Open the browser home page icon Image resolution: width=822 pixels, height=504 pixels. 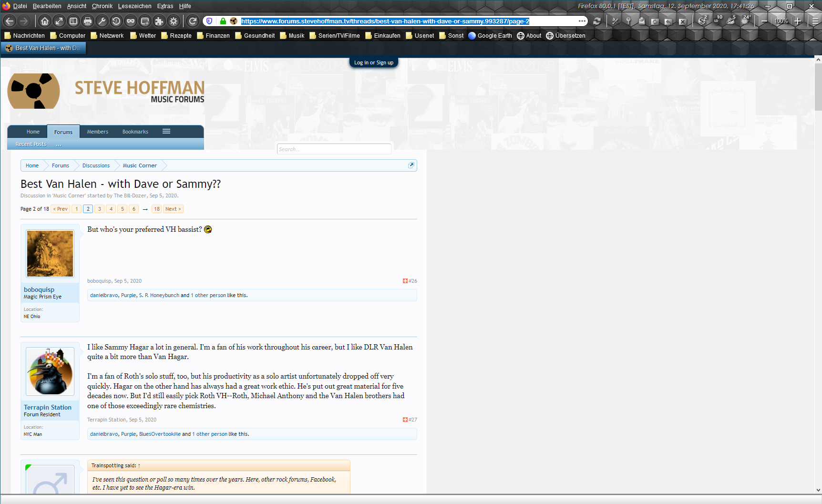click(45, 21)
